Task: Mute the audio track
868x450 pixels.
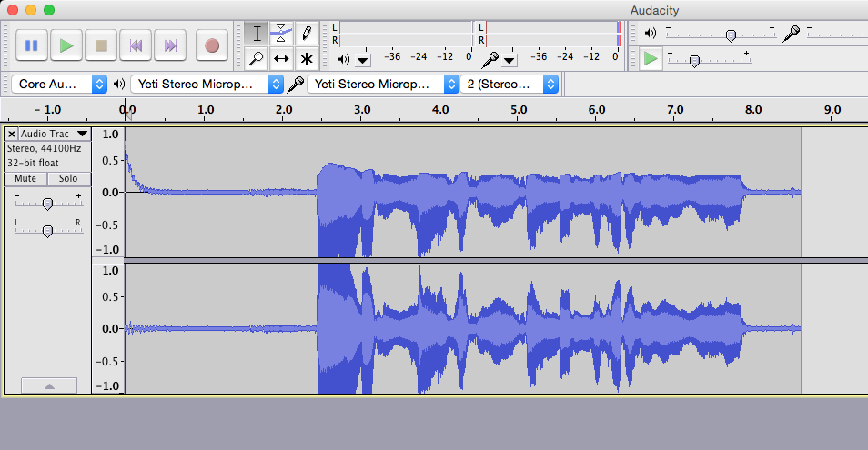Action: pyautogui.click(x=25, y=179)
